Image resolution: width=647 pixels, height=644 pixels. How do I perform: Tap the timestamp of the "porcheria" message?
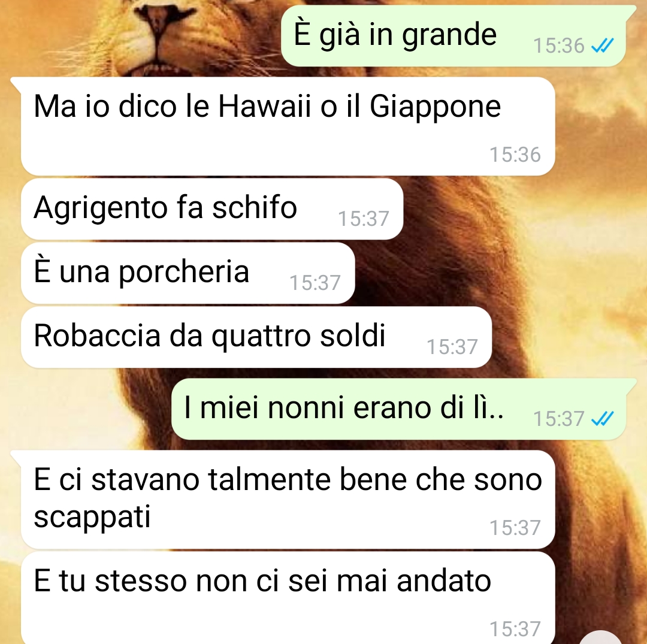(x=315, y=283)
